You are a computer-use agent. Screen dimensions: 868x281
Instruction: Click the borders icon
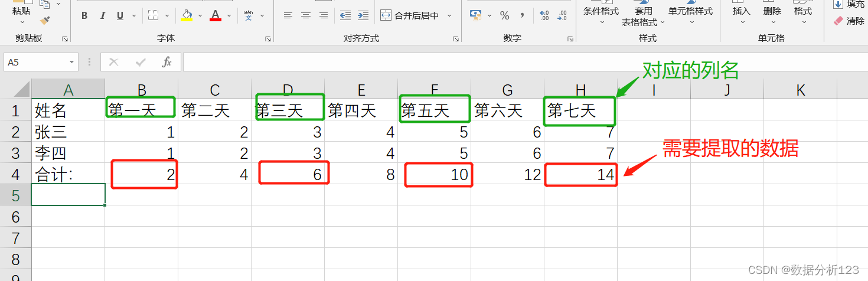153,16
